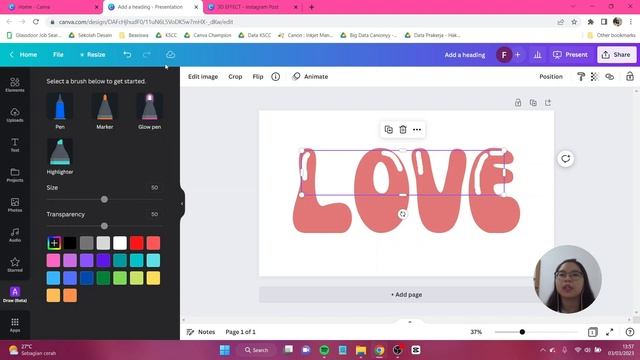Select the Marker brush

pos(105,111)
